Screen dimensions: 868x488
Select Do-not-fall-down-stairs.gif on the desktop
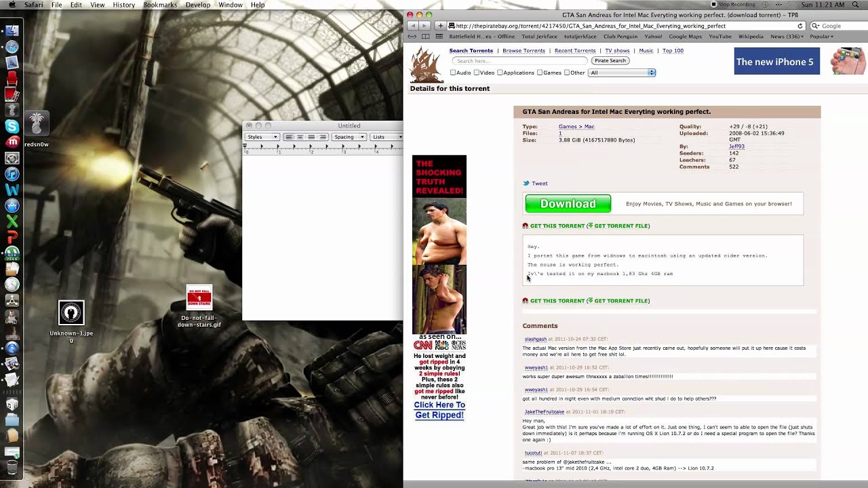[199, 306]
